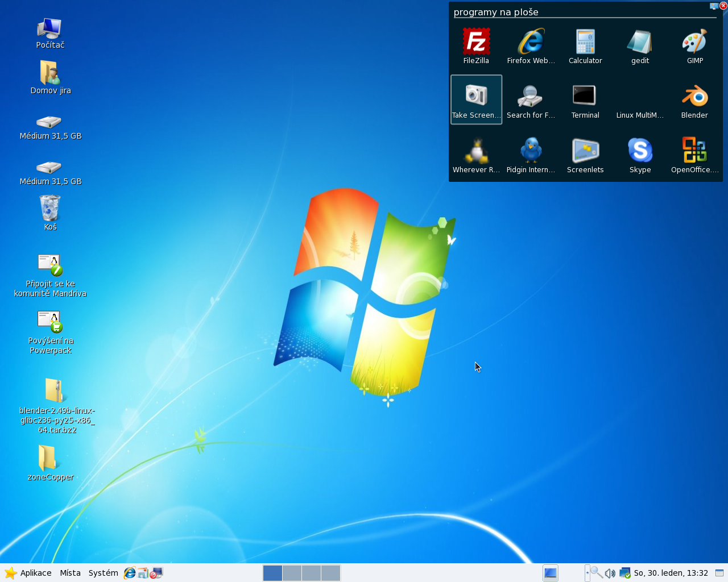Image resolution: width=728 pixels, height=582 pixels.
Task: Click the 'programy na ploše' title
Action: [496, 12]
